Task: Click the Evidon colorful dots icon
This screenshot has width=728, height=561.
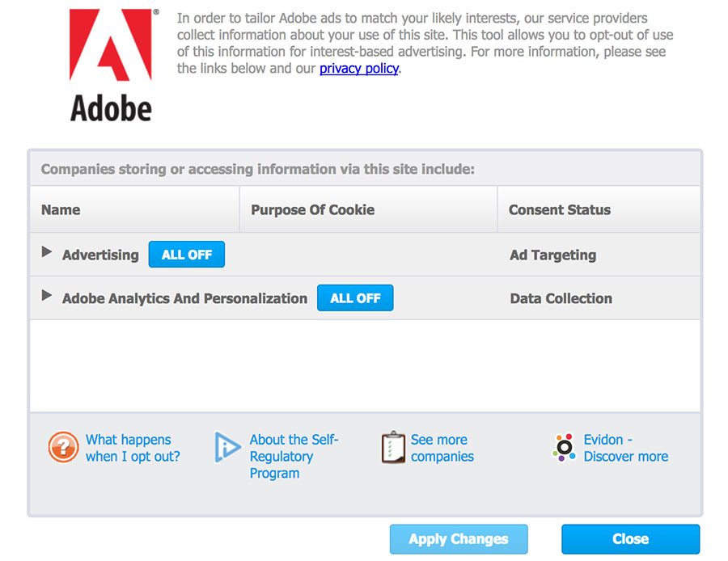Action: 565,447
